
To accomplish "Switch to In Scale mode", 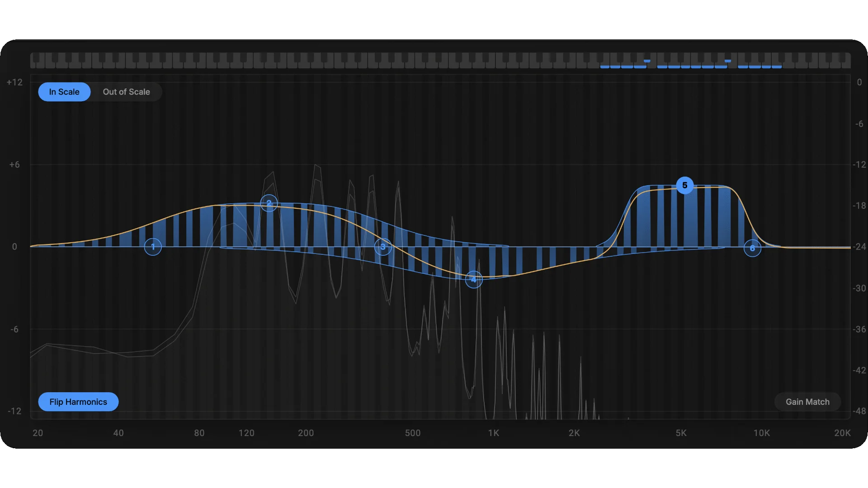I will [64, 92].
